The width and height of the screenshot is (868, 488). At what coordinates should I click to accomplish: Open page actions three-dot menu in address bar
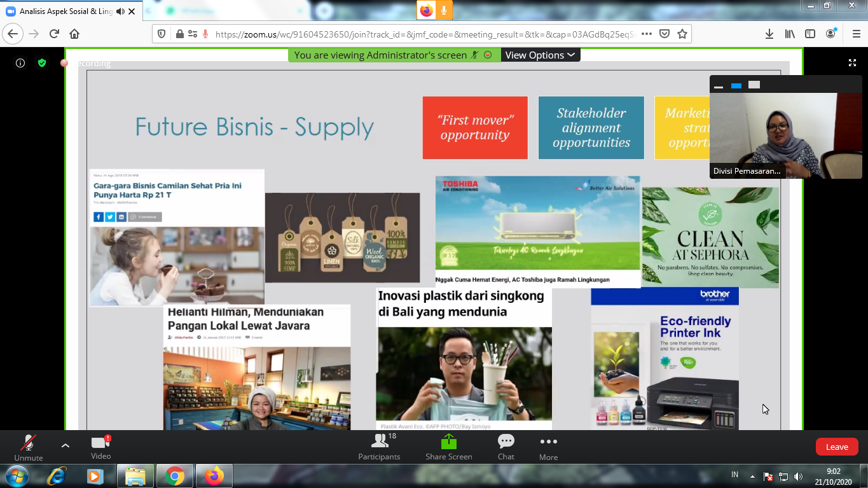pos(647,34)
